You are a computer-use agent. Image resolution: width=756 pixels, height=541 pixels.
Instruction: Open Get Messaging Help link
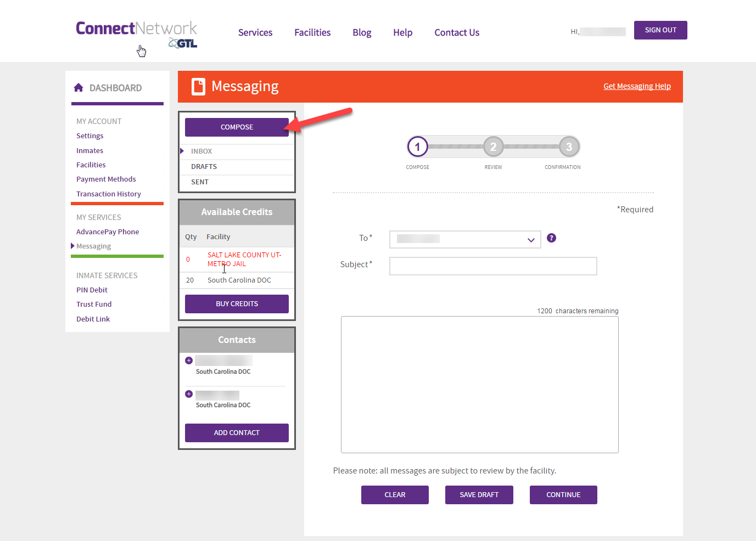coord(637,86)
